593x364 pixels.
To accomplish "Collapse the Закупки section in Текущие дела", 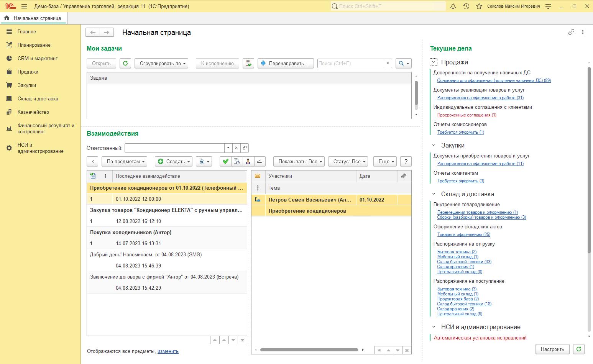I will pos(434,145).
